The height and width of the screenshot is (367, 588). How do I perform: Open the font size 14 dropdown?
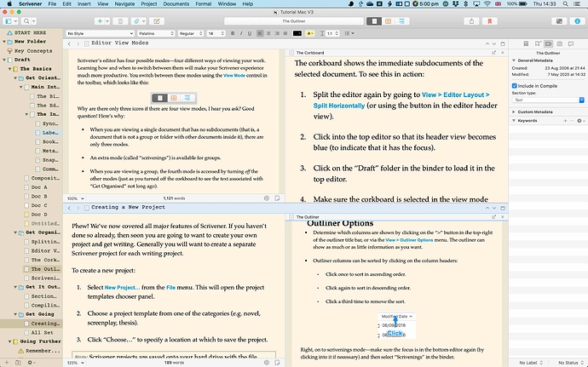click(x=216, y=33)
